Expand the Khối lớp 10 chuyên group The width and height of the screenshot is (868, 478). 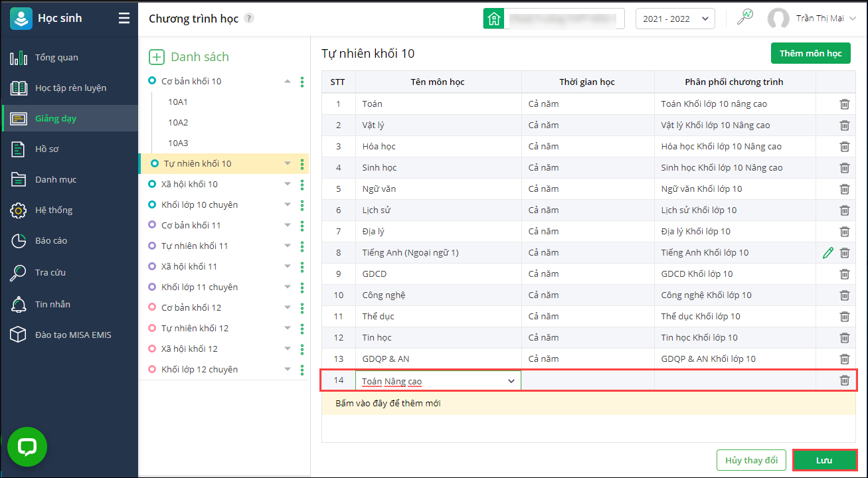coord(288,205)
